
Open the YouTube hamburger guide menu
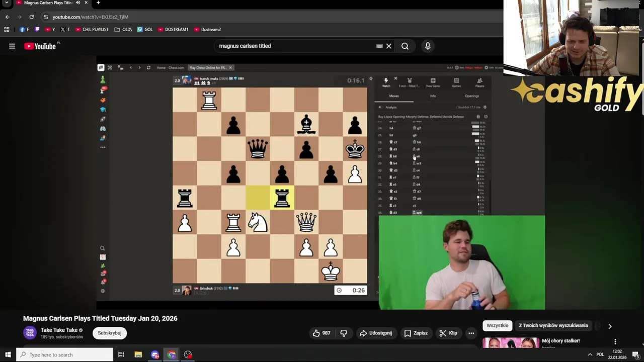click(12, 46)
